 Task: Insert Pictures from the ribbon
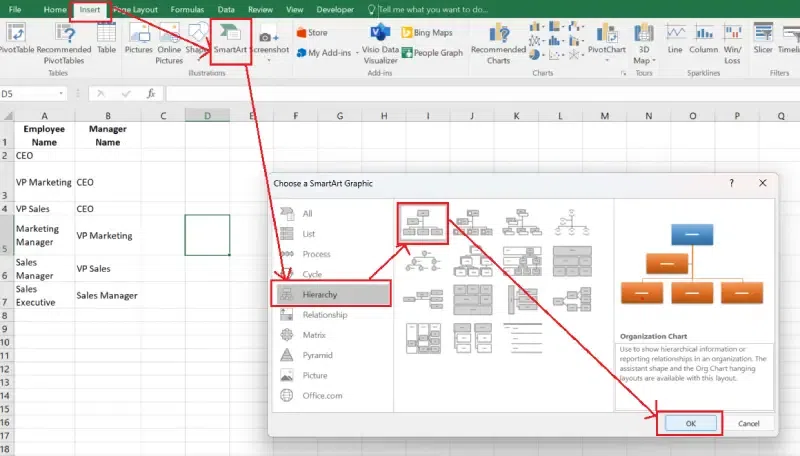(x=138, y=39)
